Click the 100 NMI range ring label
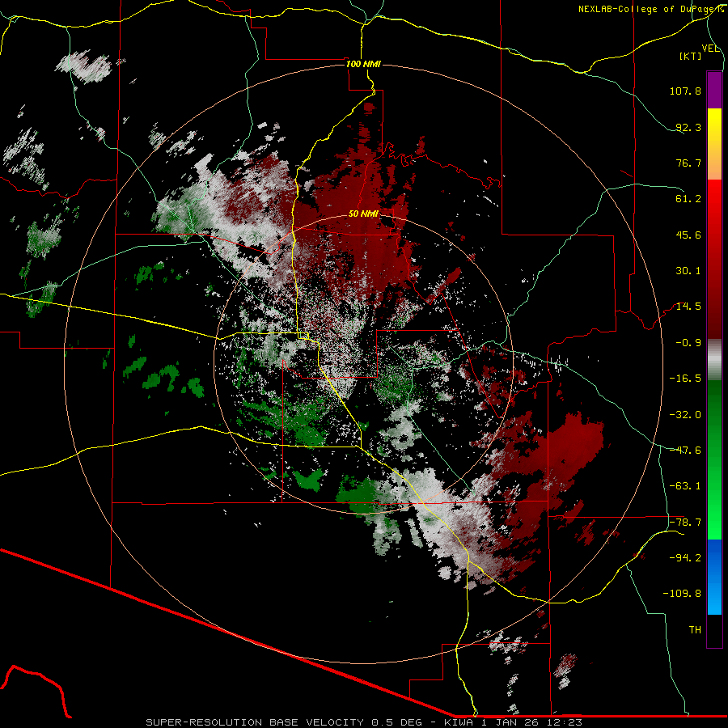Viewport: 728px width, 728px height. [x=363, y=64]
